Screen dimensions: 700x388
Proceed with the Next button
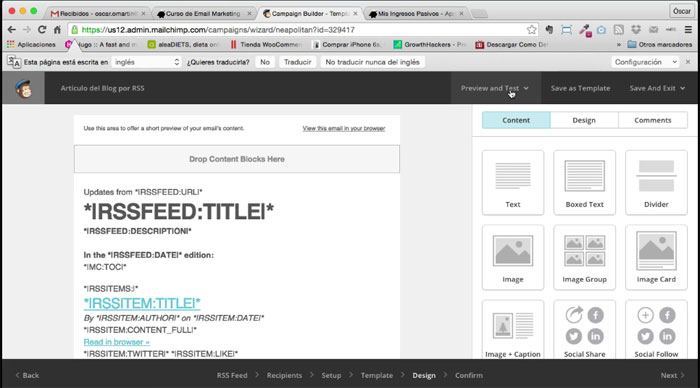point(672,375)
